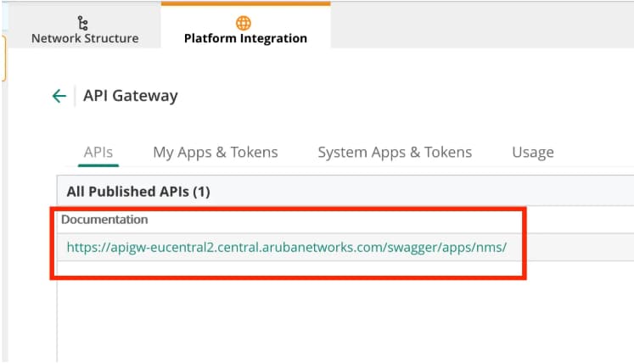
Task: Open the apigw-eucentral2 swagger documentation link
Action: (287, 247)
